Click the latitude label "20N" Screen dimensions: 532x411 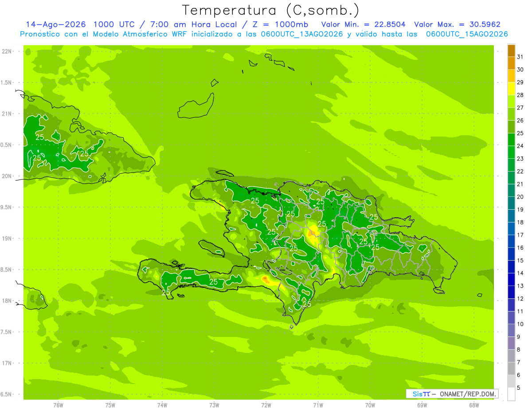(6, 176)
